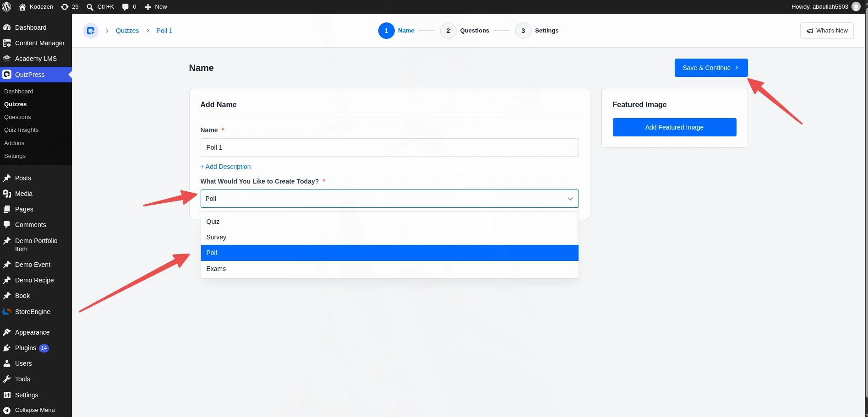Click the Quizzes breadcrumb link
The width and height of the screenshot is (868, 417).
pos(127,31)
